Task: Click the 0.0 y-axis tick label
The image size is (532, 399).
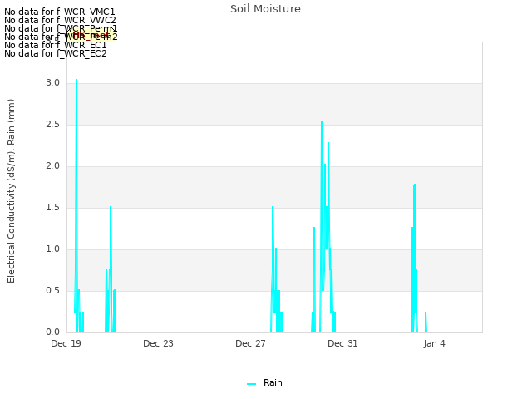Action: [x=53, y=332]
